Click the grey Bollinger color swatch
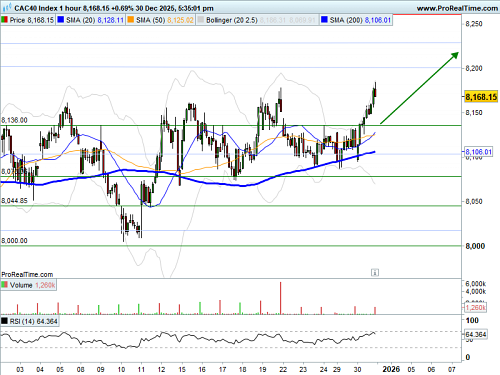 click(x=201, y=20)
